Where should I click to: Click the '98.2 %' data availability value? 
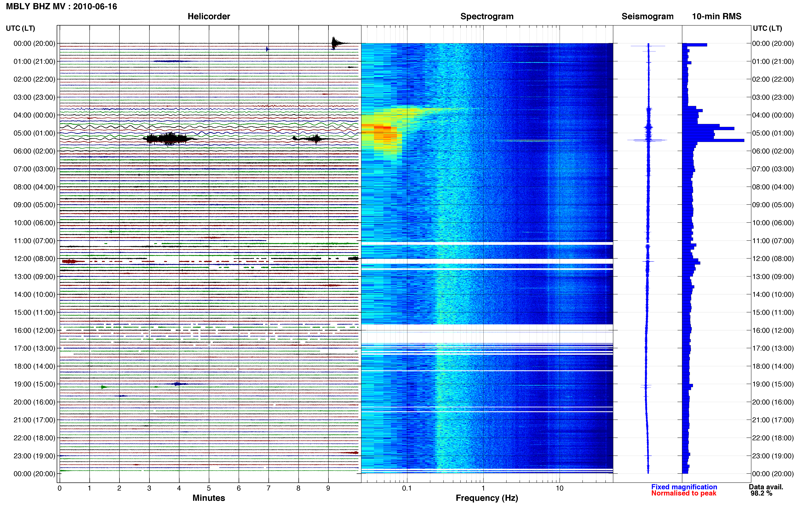tap(761, 493)
